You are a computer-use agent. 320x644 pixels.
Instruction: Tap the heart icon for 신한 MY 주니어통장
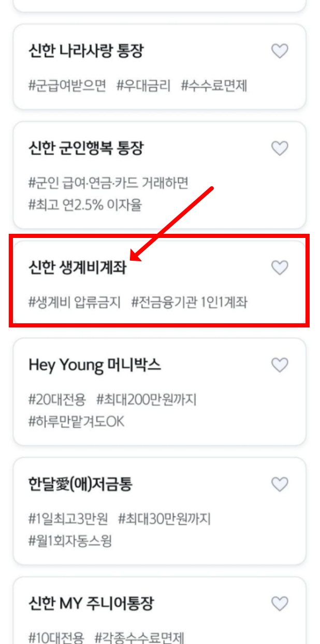coord(280,604)
